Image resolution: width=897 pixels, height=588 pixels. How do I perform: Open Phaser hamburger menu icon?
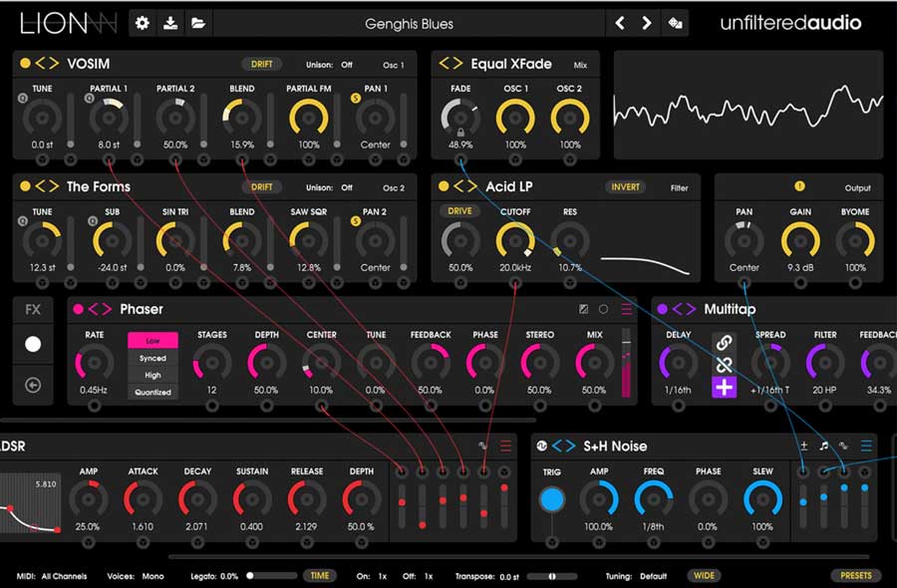point(627,309)
